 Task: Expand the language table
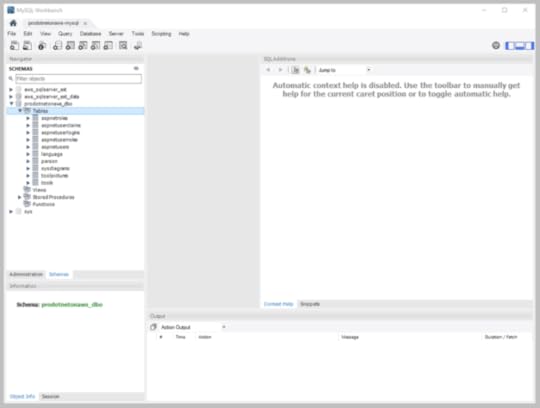pyautogui.click(x=28, y=154)
